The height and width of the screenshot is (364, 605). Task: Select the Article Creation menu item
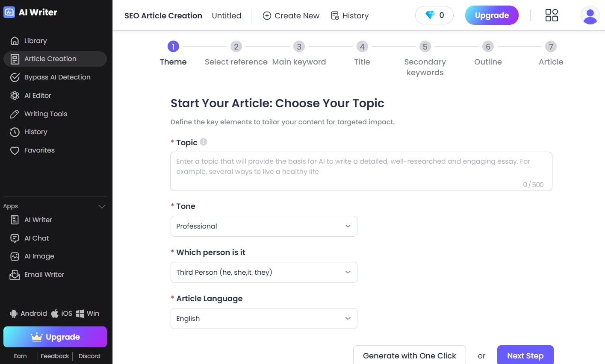[50, 59]
